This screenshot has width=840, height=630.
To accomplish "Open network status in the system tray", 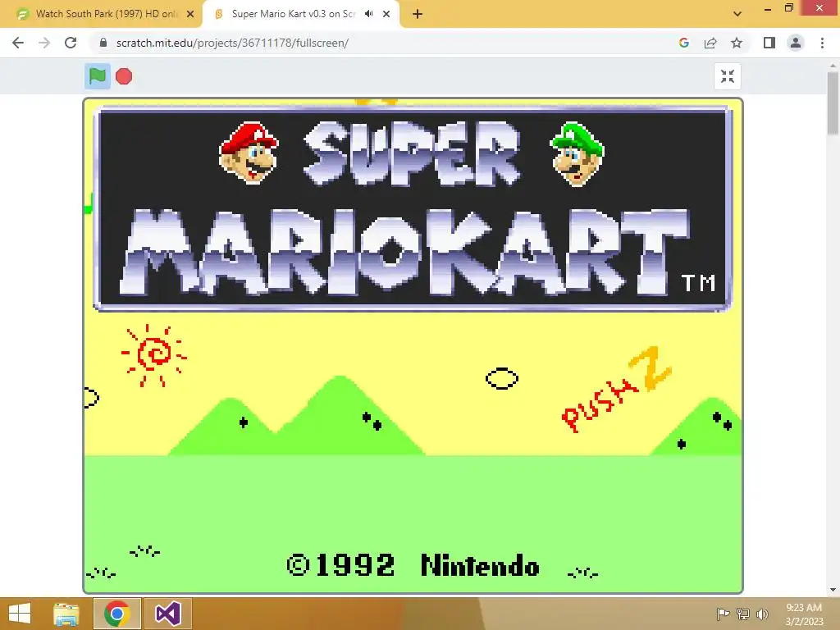I will [x=742, y=614].
